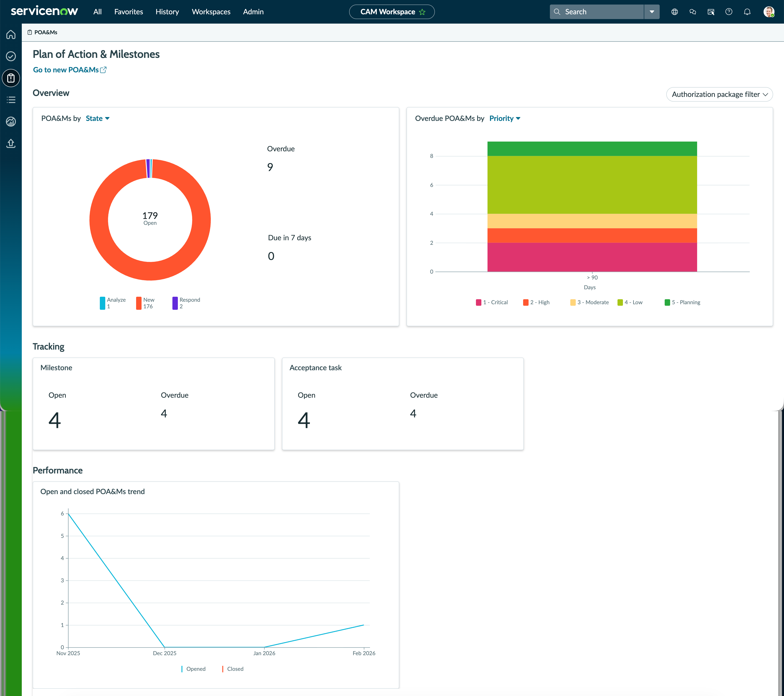The image size is (784, 696).
Task: Click the external link icon beside Go to new POA&Ms
Action: click(x=103, y=70)
